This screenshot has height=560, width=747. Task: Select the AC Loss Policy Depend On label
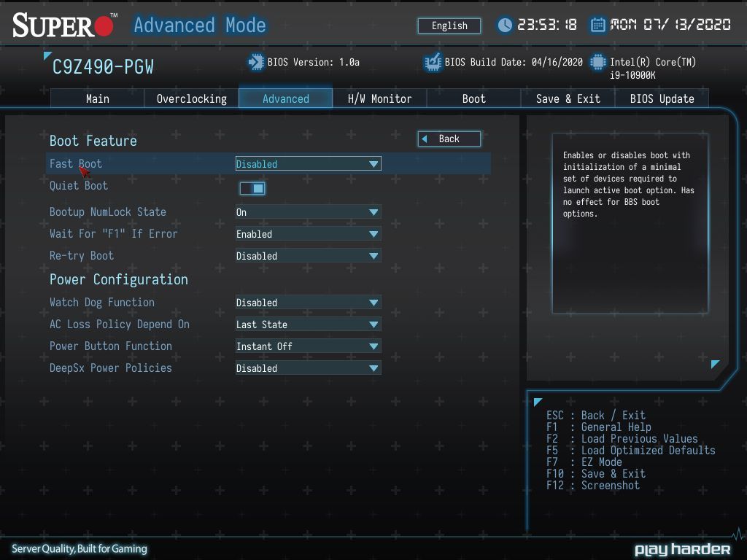pos(120,324)
